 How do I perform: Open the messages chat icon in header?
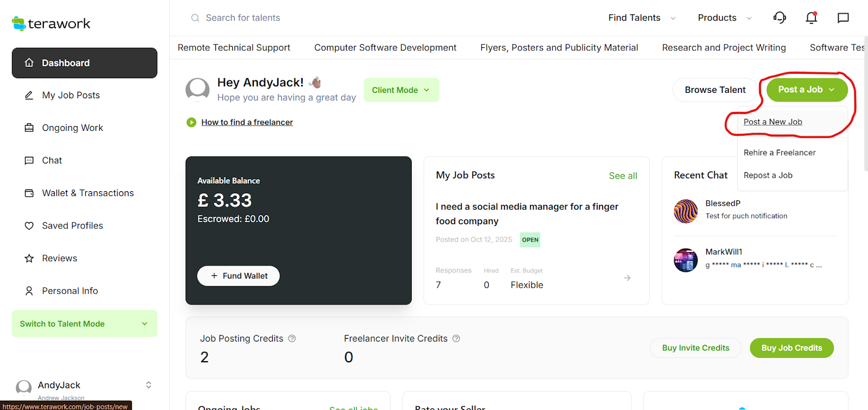[843, 18]
